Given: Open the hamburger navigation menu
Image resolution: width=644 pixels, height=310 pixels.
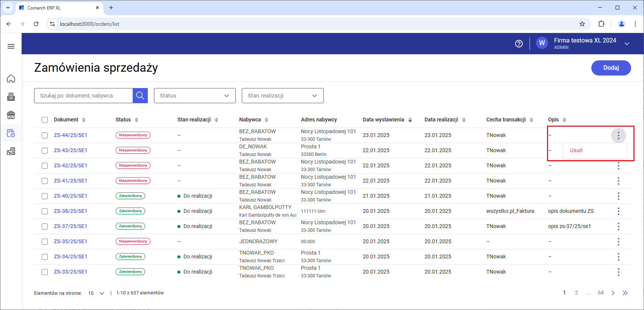Looking at the screenshot, I should point(11,46).
